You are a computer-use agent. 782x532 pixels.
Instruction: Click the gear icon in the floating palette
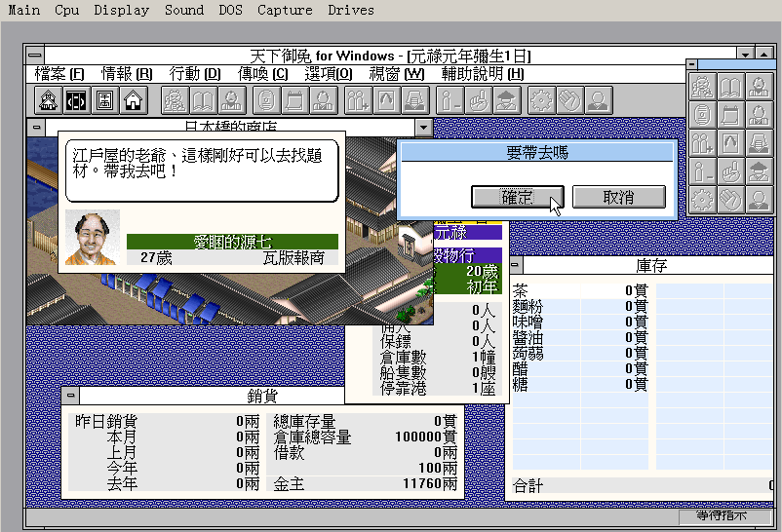(x=702, y=200)
